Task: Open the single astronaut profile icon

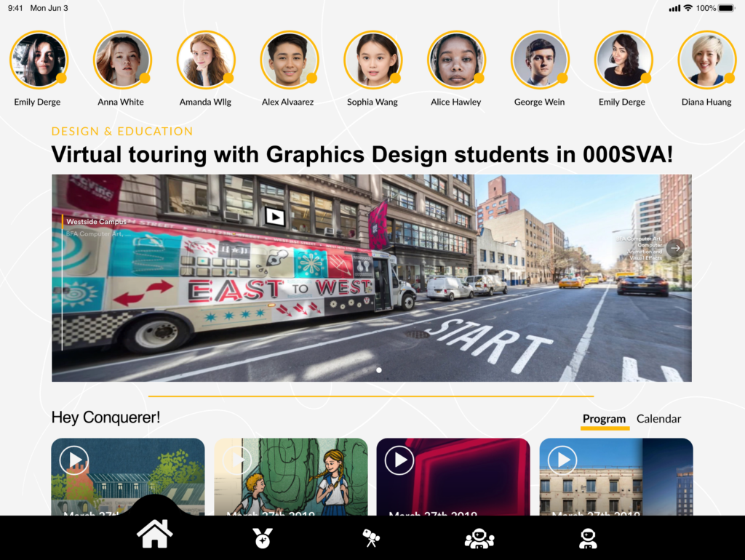Action: [x=588, y=538]
